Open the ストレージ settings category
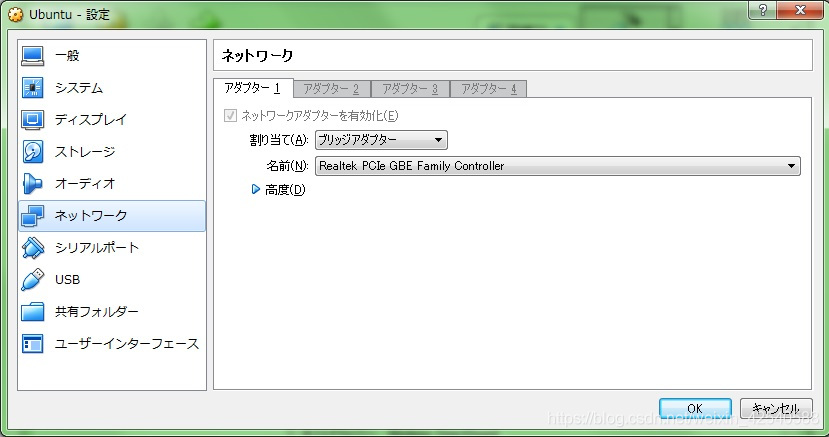The width and height of the screenshot is (829, 437). 112,152
